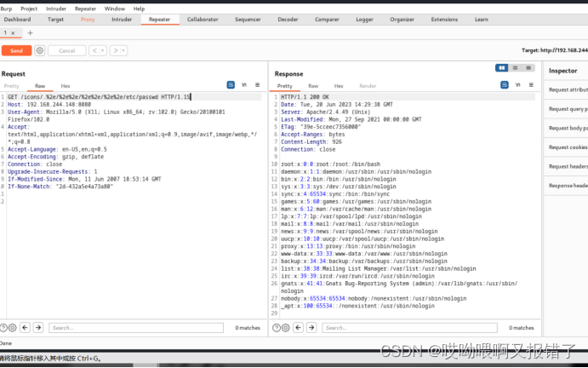Open Request search help icon
588x368 pixels.
[3, 328]
